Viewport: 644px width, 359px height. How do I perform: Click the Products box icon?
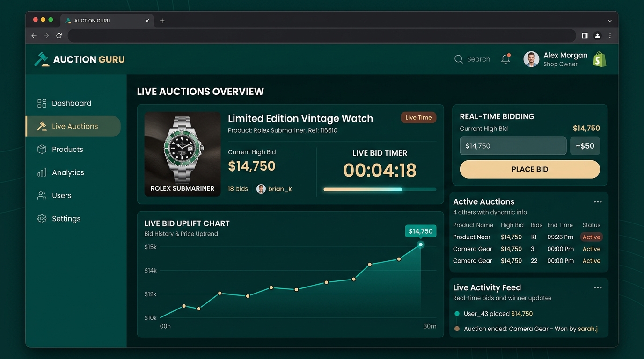click(42, 149)
